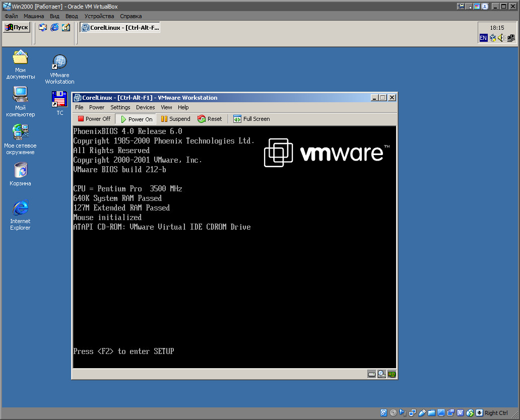
Task: Open VirtualBox Вид menu
Action: 55,16
